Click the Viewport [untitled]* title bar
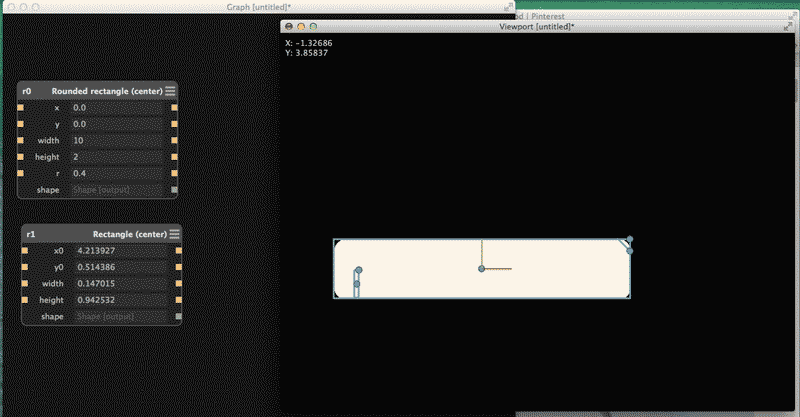The image size is (800, 417). coord(537,27)
